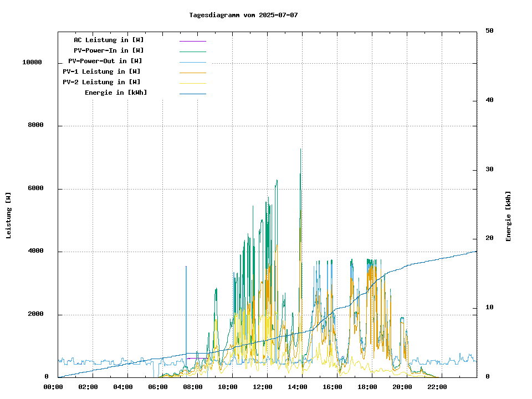
Task: Click the "PV-2 Leistung in [W]" legend label
Action: (x=101, y=82)
